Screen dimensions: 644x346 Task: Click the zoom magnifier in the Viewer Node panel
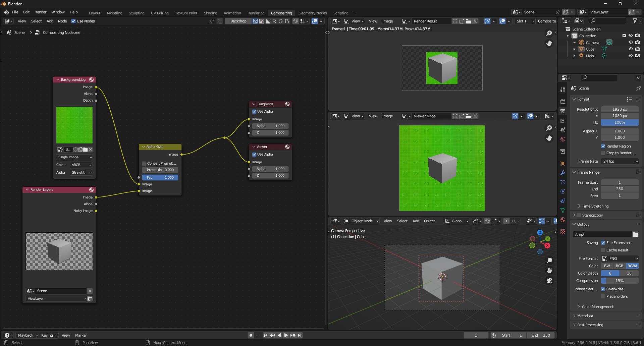(549, 128)
